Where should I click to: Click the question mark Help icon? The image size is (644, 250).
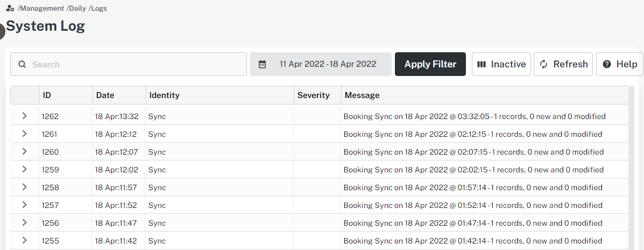pyautogui.click(x=607, y=64)
